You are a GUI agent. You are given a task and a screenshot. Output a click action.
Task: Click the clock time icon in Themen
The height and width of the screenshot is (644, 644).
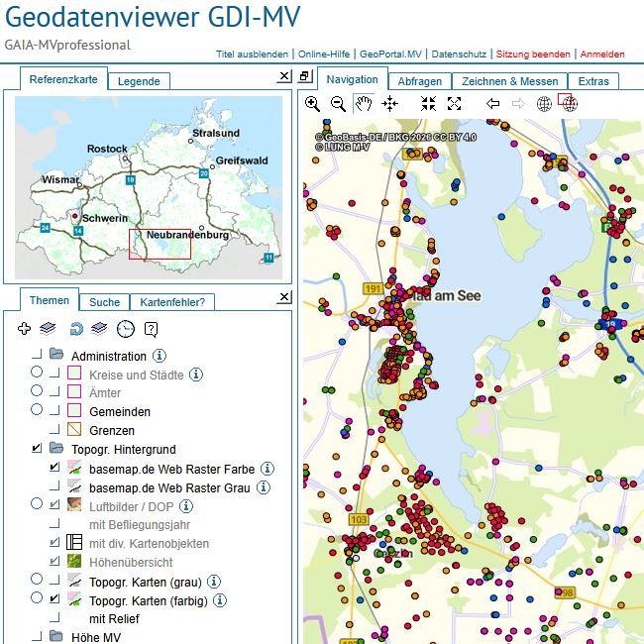click(x=126, y=329)
